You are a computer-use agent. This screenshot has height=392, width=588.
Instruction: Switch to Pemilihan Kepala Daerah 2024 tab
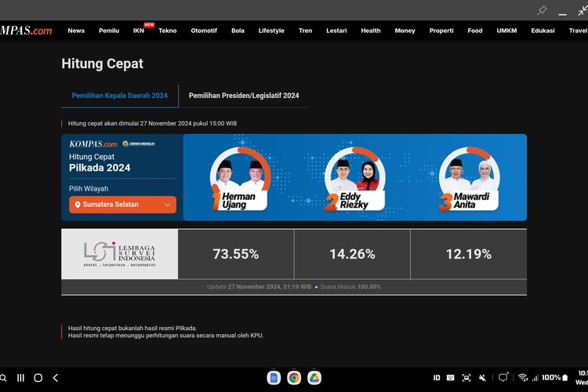[x=120, y=96]
